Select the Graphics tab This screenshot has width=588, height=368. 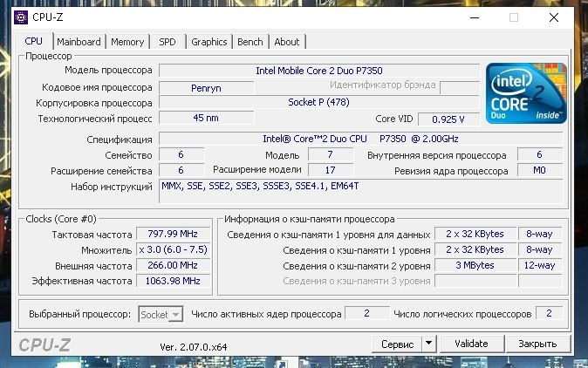pyautogui.click(x=209, y=42)
